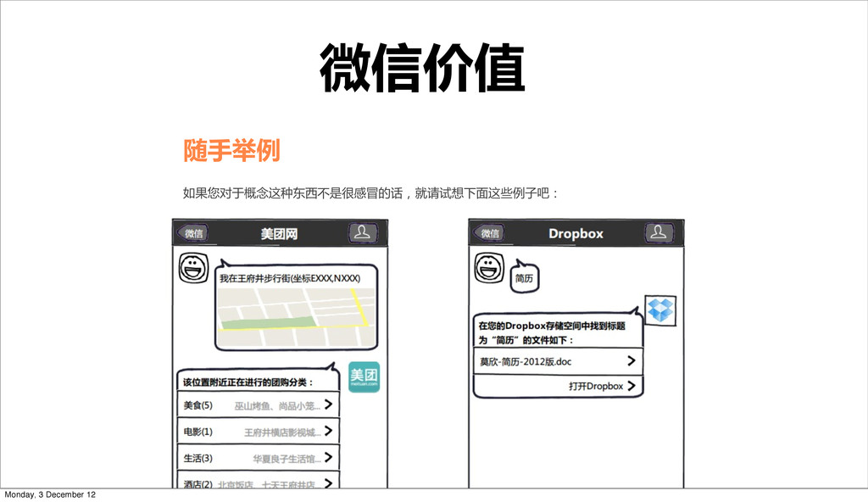Select 微信价值 slide title

pyautogui.click(x=422, y=68)
